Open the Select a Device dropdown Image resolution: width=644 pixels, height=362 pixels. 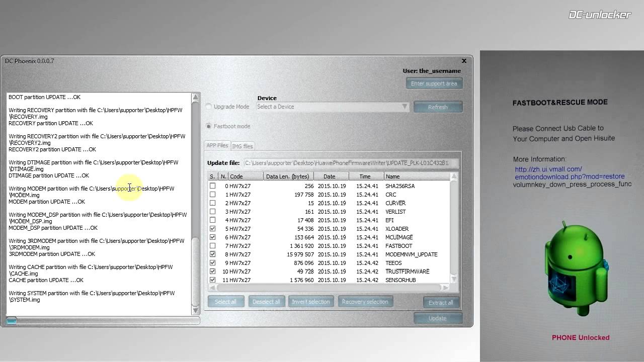(x=332, y=107)
